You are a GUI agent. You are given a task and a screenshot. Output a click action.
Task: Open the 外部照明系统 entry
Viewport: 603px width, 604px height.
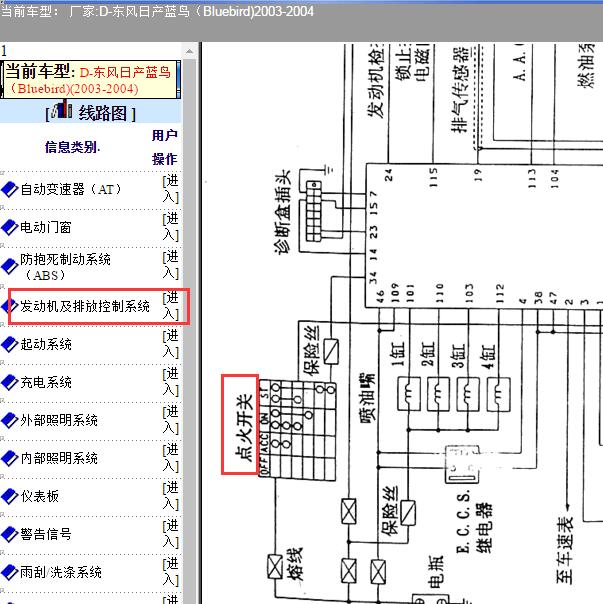59,420
